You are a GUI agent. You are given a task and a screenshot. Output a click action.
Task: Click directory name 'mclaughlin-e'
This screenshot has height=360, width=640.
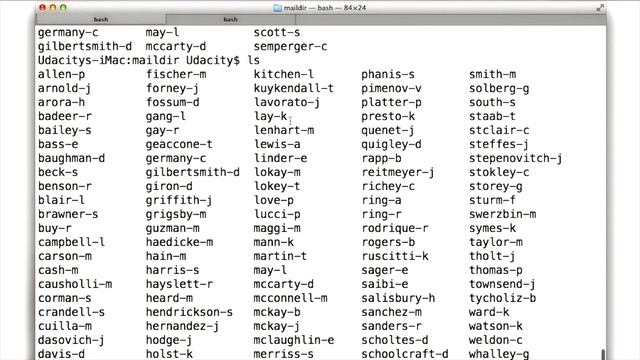(293, 340)
